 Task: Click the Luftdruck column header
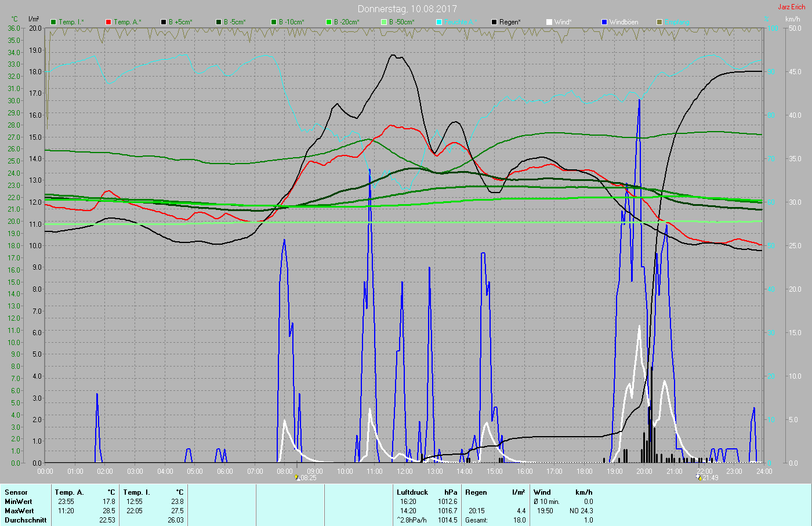(x=412, y=492)
